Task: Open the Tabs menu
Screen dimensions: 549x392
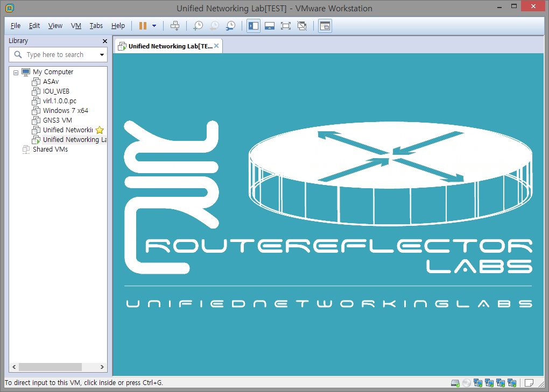Action: (96, 25)
